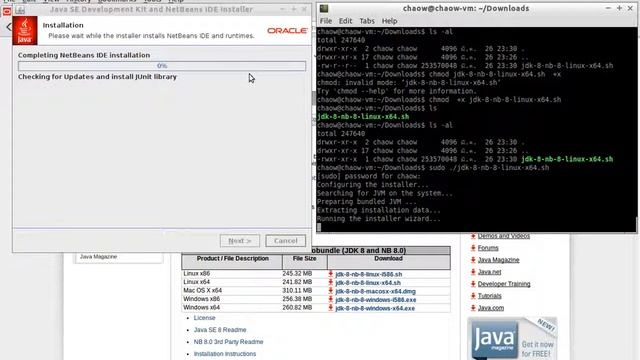Click the Java Magazine item in left page menu

[x=98, y=257]
